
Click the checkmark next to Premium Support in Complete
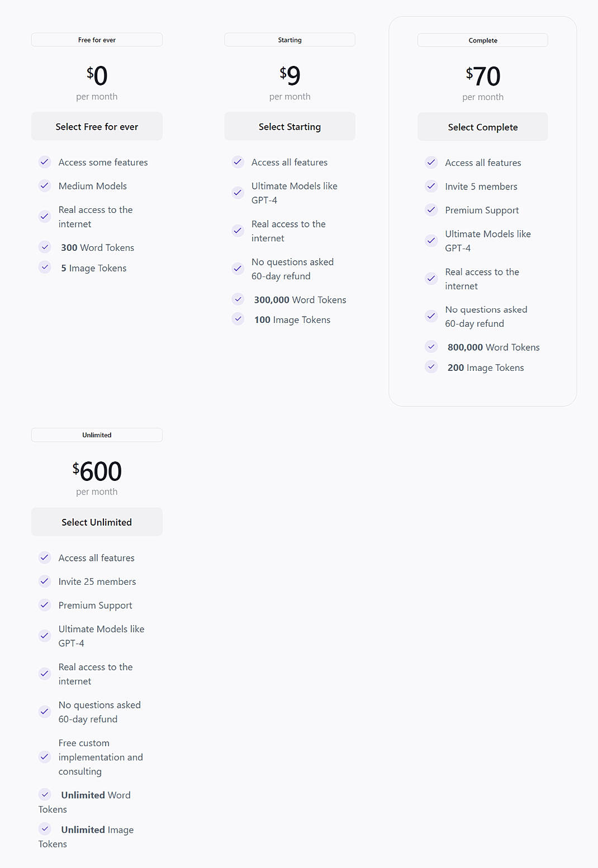click(431, 210)
